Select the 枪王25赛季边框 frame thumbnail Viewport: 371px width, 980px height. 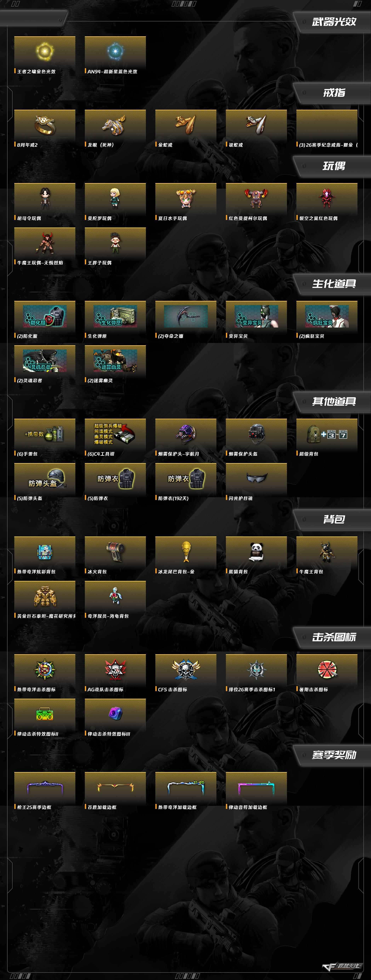(x=44, y=787)
